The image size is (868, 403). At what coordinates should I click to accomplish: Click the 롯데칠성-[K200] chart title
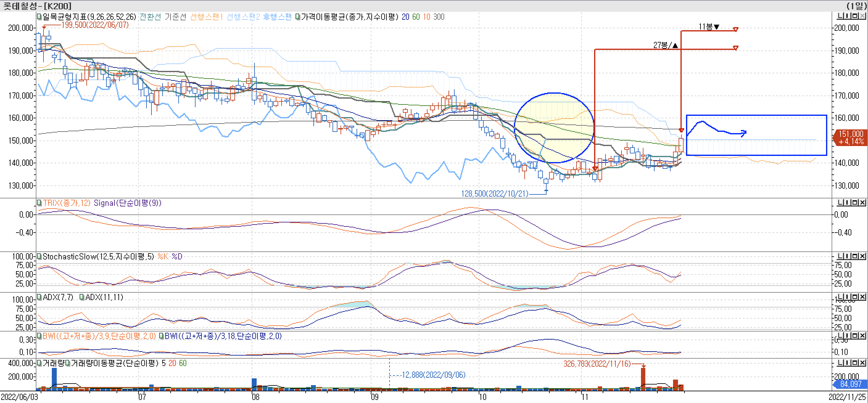(37, 6)
